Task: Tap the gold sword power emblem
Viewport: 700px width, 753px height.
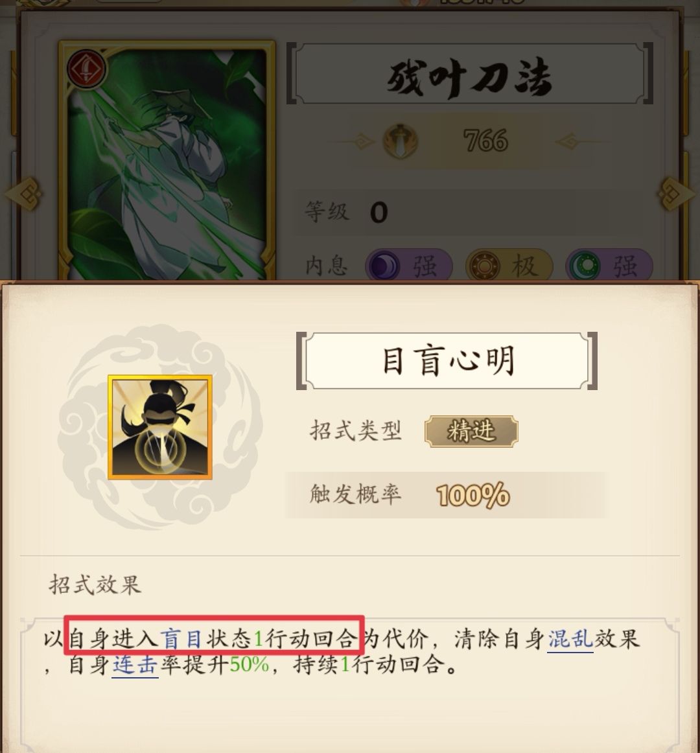Action: pos(400,141)
